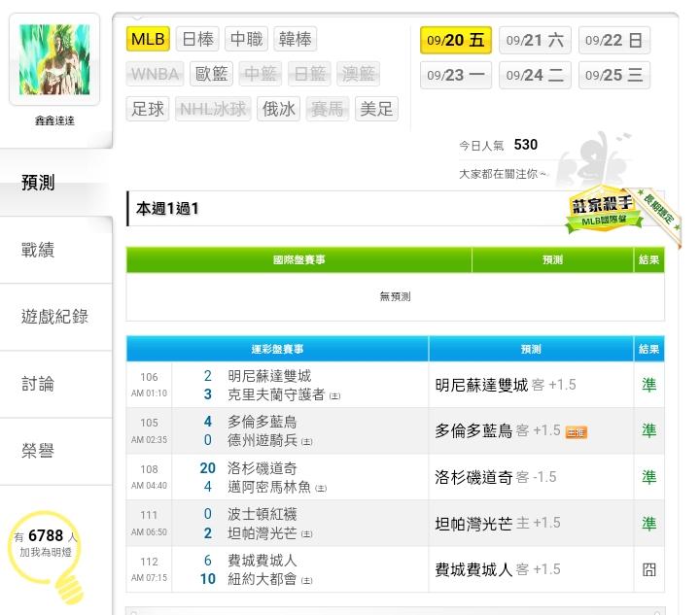Switch to 日棒 league tab
This screenshot has width=700, height=615.
point(197,39)
